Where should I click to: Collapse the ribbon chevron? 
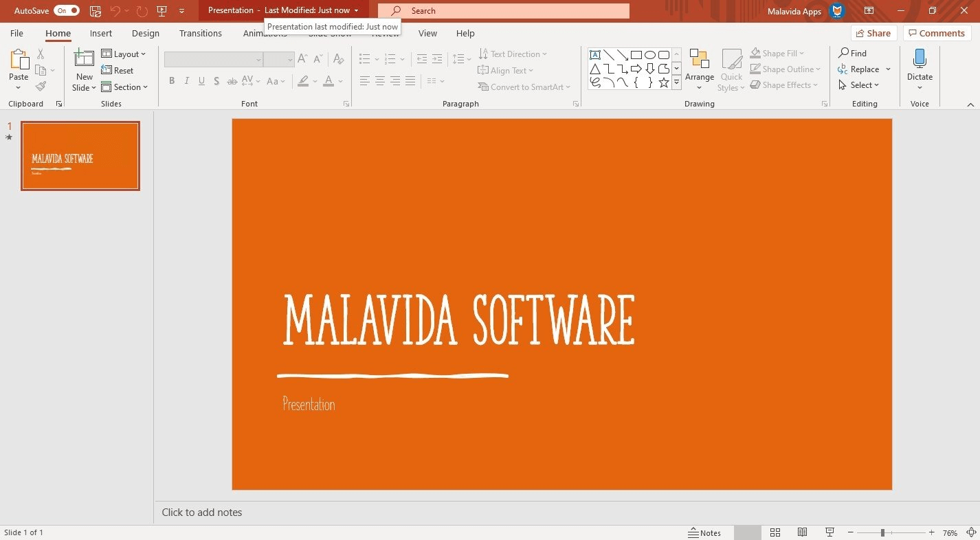point(970,104)
